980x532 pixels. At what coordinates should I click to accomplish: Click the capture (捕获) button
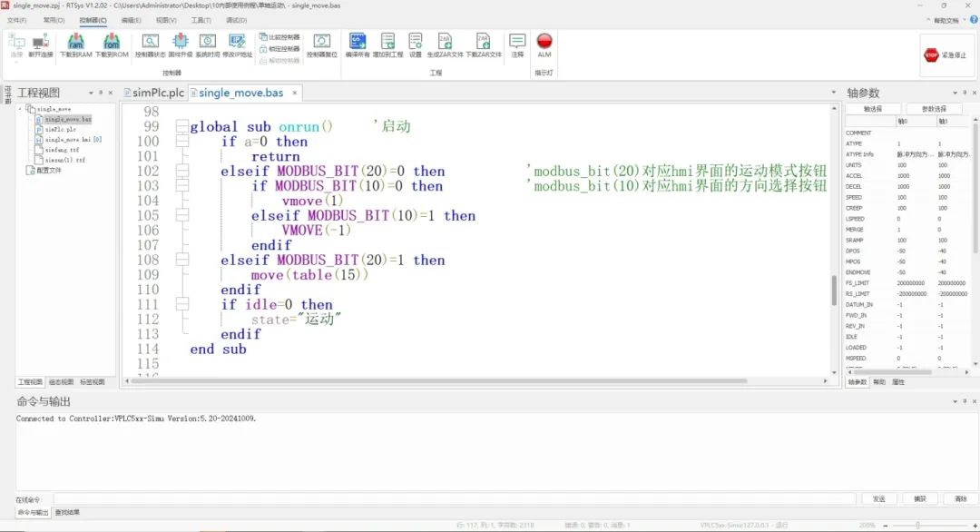tap(920, 499)
